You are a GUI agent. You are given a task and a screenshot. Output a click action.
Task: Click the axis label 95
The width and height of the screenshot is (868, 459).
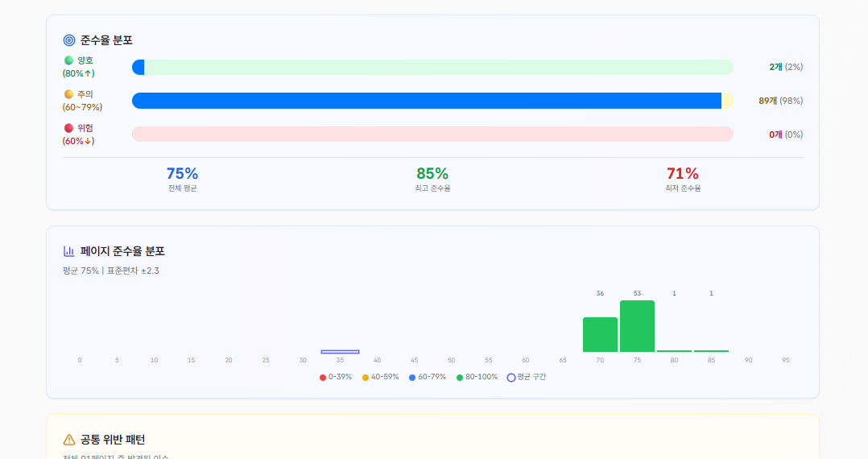pos(786,361)
